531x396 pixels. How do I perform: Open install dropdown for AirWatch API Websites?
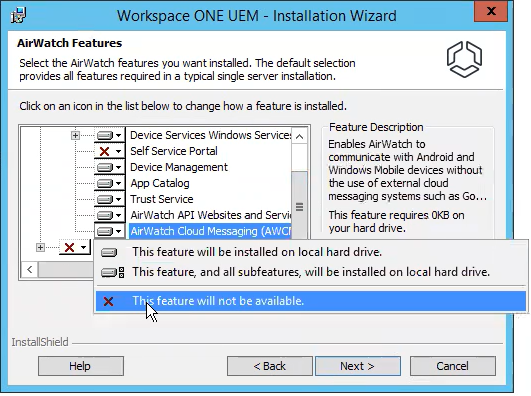tap(109, 215)
